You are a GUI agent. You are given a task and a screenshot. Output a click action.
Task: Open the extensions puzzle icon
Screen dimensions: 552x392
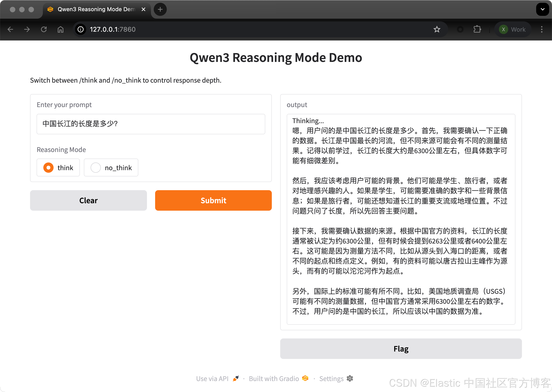coord(477,30)
